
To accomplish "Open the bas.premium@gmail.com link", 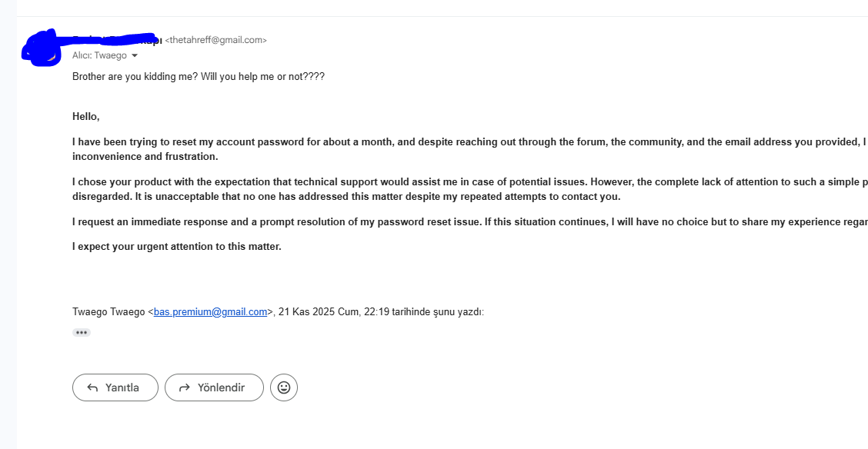I will [210, 312].
